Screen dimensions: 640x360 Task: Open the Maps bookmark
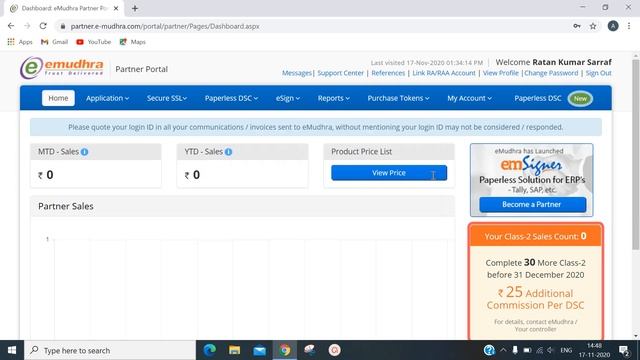(x=133, y=42)
